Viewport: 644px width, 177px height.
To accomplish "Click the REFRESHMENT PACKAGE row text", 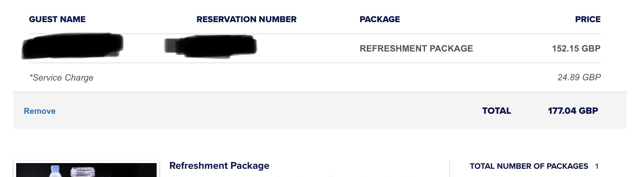I will 416,48.
